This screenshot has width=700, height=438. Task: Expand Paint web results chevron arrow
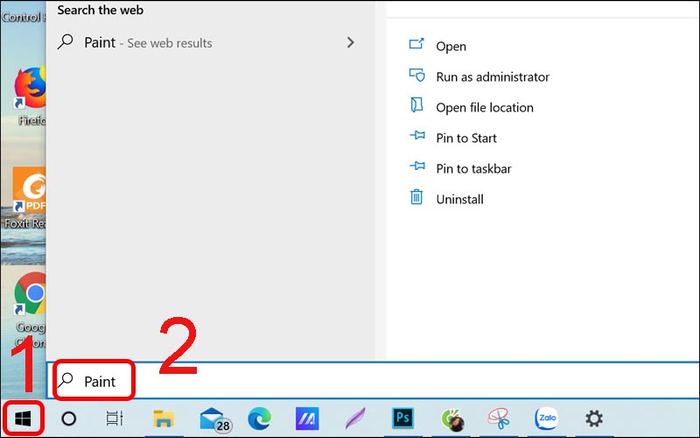[350, 42]
